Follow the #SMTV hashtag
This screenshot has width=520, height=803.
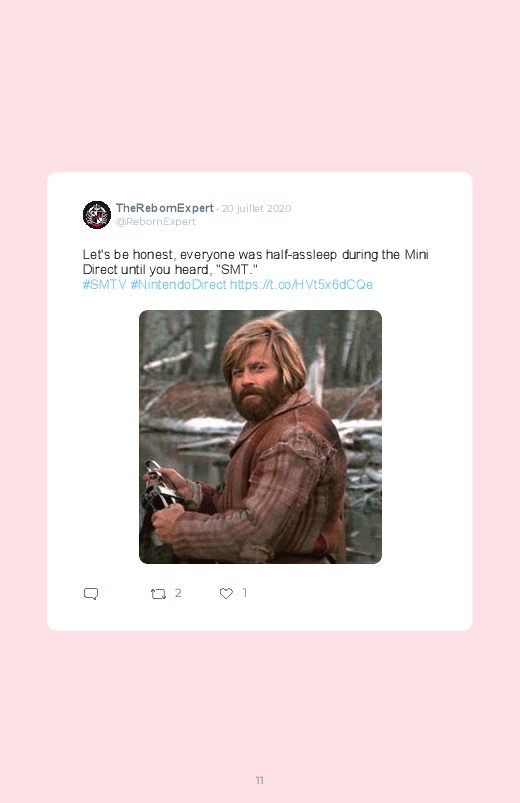point(105,285)
